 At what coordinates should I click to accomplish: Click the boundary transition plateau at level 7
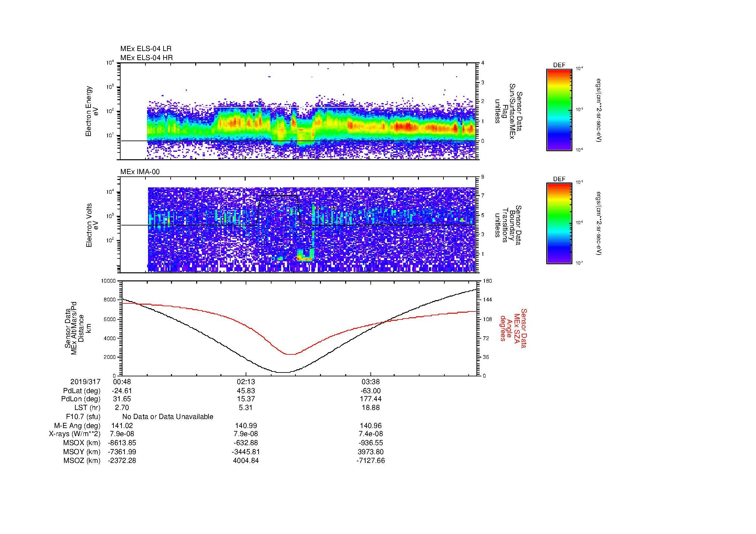coord(279,195)
